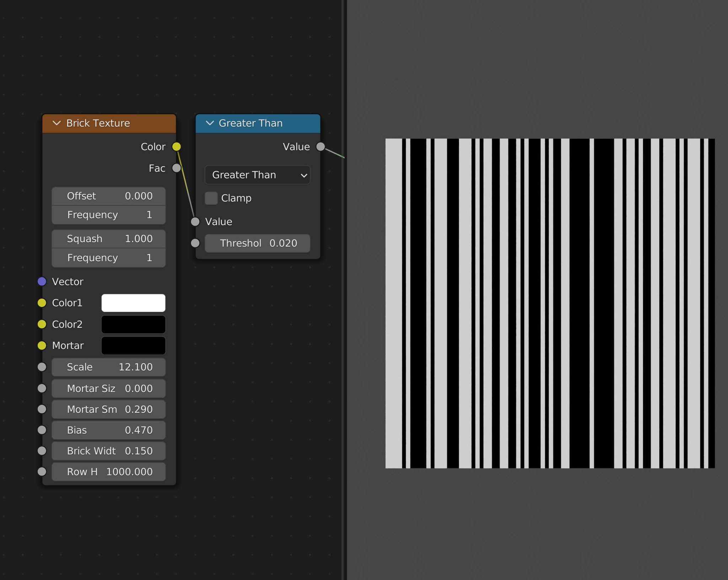Click the Mortar input socket
The height and width of the screenshot is (580, 728).
(x=42, y=345)
